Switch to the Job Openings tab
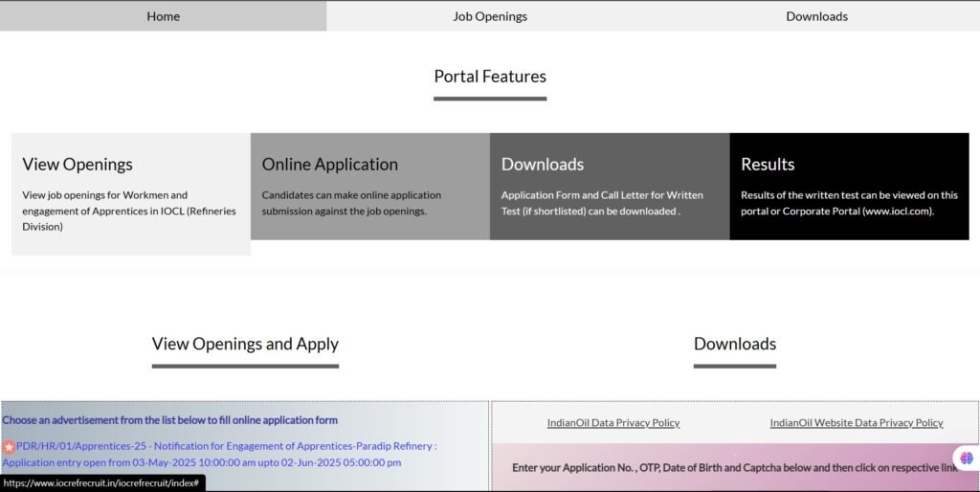The image size is (980, 492). (490, 16)
